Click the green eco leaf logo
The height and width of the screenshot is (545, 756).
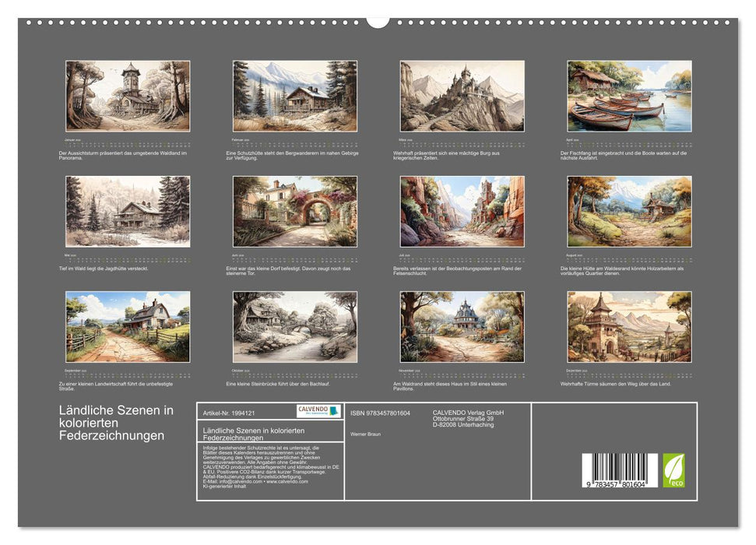[673, 470]
